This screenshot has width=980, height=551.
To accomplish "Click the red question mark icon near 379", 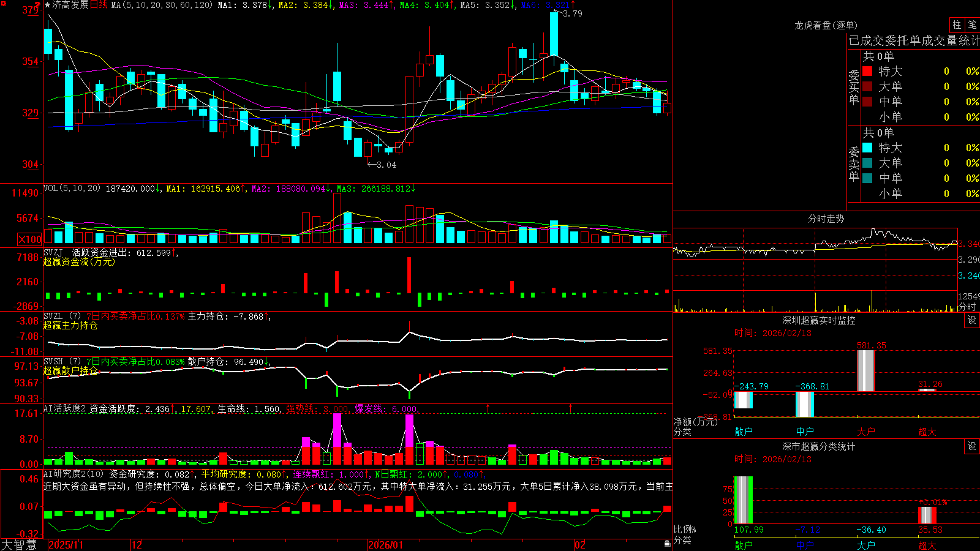I will [37, 4].
